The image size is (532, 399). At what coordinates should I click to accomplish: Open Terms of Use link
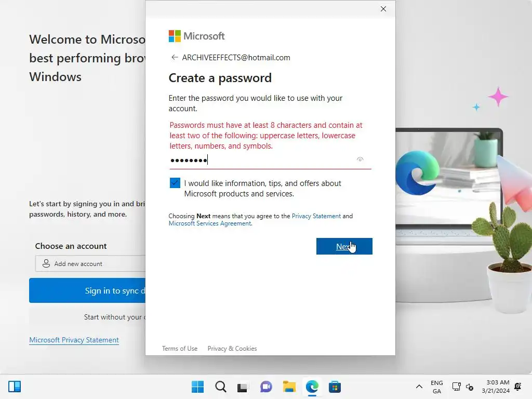[179, 349]
